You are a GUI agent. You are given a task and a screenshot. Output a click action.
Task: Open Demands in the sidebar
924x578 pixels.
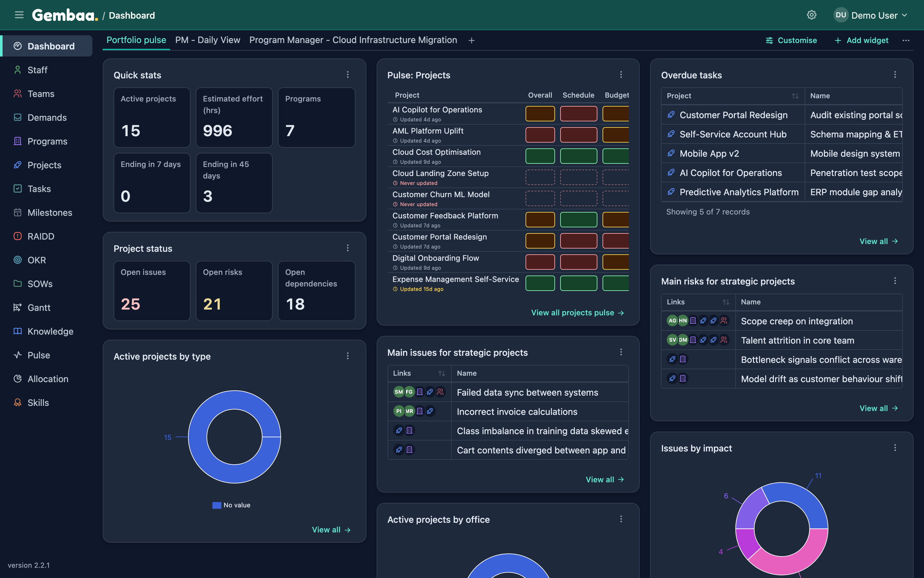pyautogui.click(x=47, y=117)
